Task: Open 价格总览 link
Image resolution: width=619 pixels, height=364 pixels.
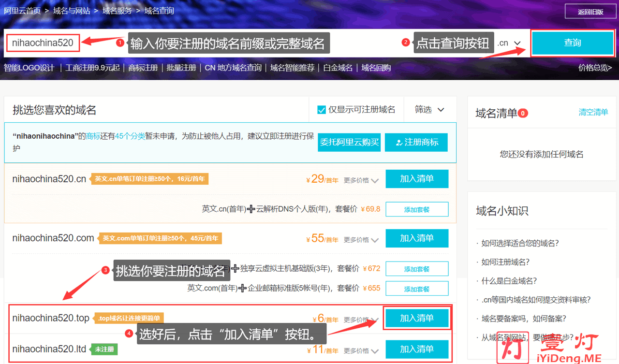Action: pyautogui.click(x=595, y=68)
